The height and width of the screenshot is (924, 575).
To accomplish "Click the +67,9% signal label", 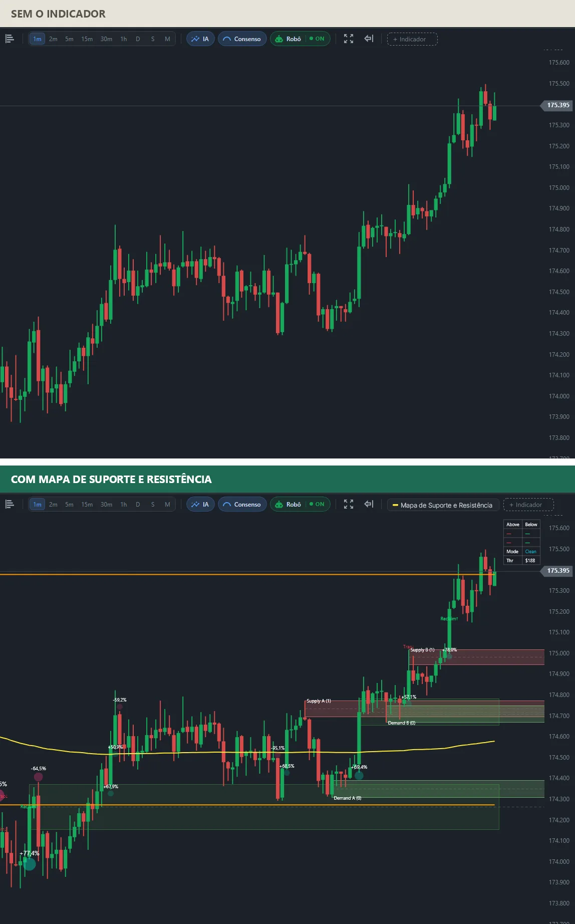I will coord(111,787).
